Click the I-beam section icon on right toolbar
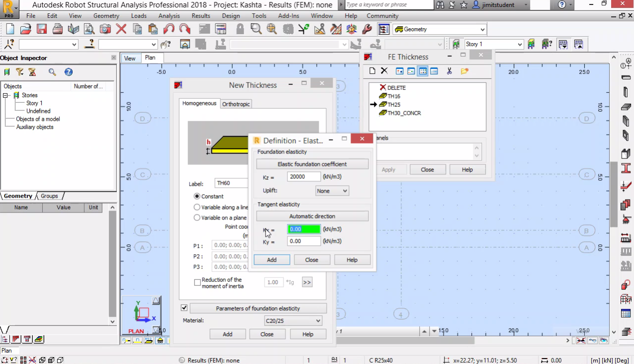Screen dimensions: 634x364 coord(626,168)
